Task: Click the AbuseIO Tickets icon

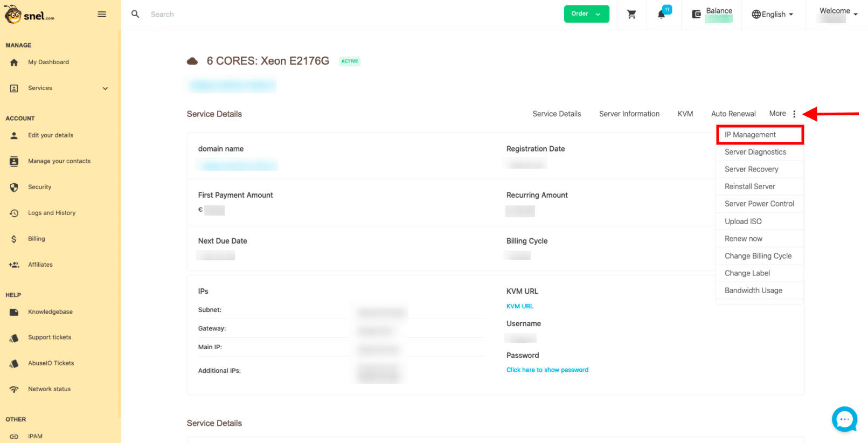Action: tap(14, 364)
